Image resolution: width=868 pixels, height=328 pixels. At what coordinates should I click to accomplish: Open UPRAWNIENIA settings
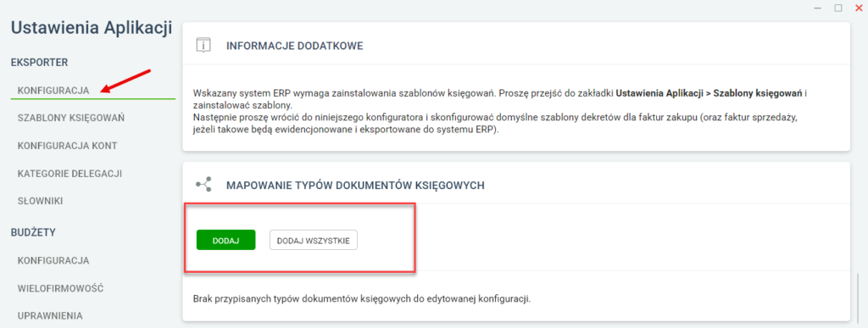(50, 316)
